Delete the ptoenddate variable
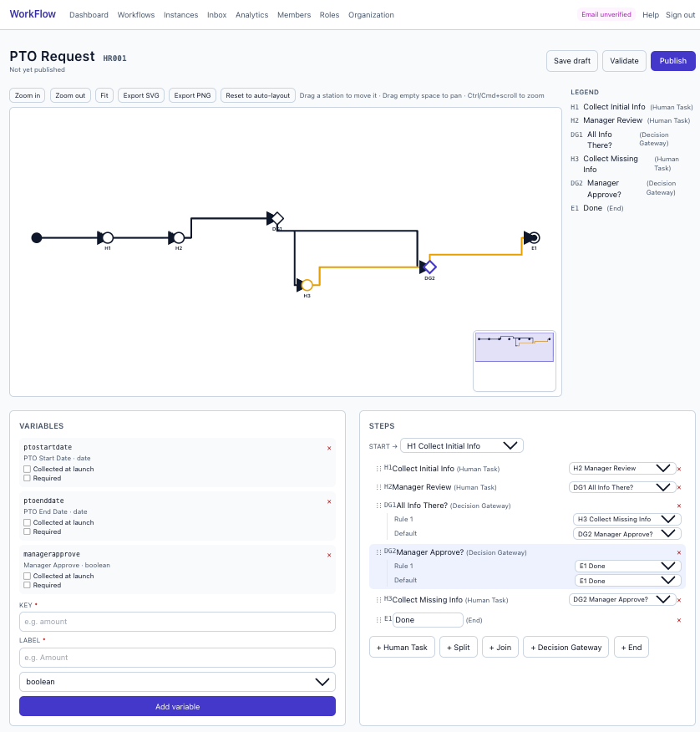This screenshot has width=700, height=732. coord(329,502)
